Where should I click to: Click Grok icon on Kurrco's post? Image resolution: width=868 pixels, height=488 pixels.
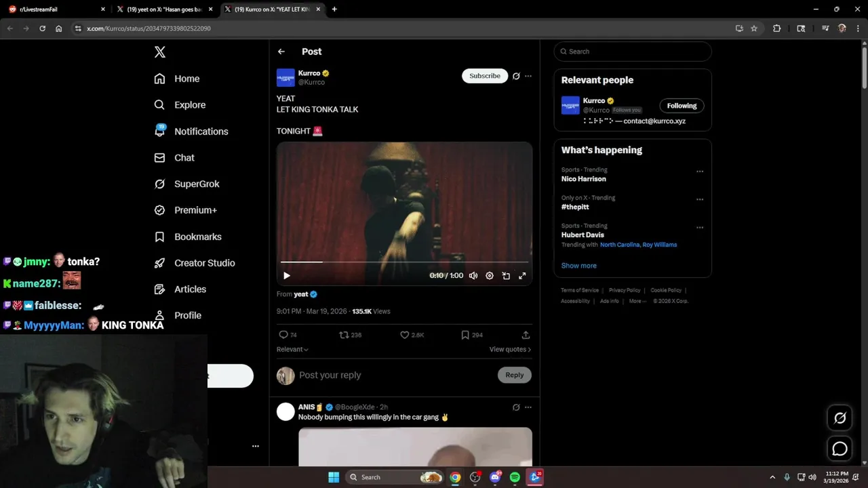(516, 76)
